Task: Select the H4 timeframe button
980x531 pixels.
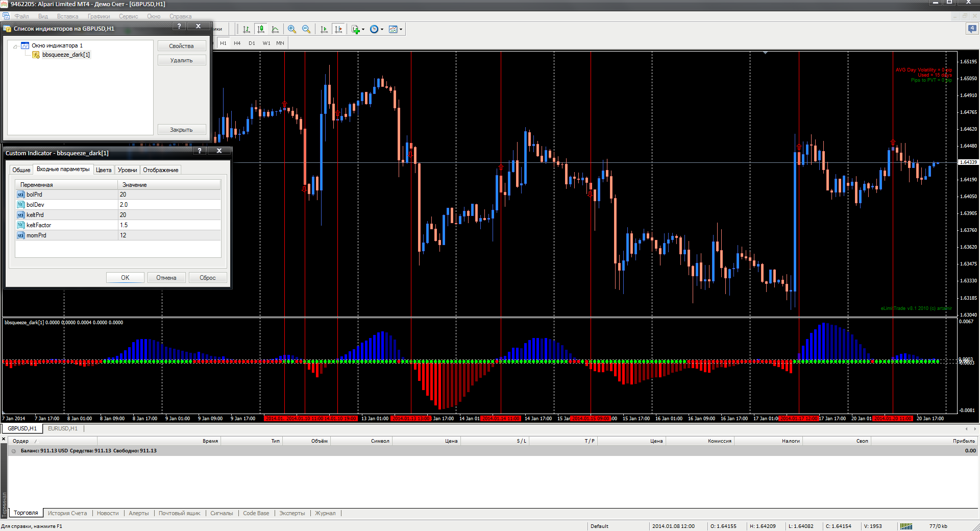Action: 237,43
